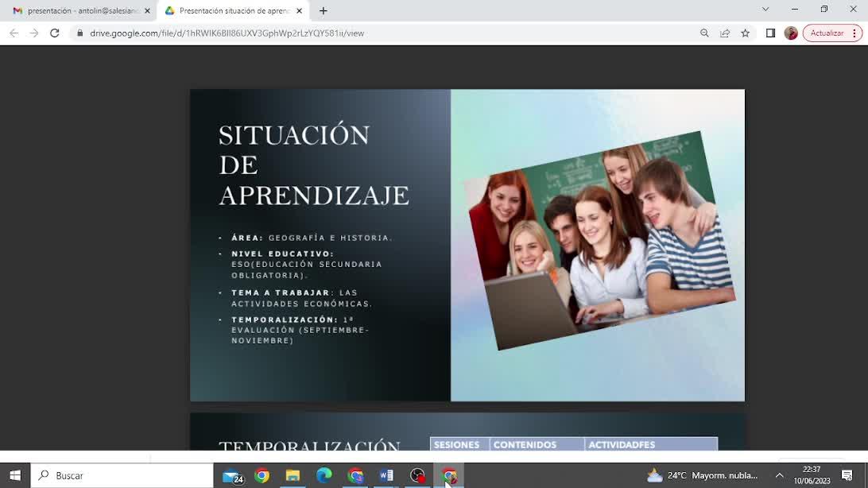Open Microsoft Edge from the taskbar
The height and width of the screenshot is (488, 868).
pyautogui.click(x=324, y=475)
